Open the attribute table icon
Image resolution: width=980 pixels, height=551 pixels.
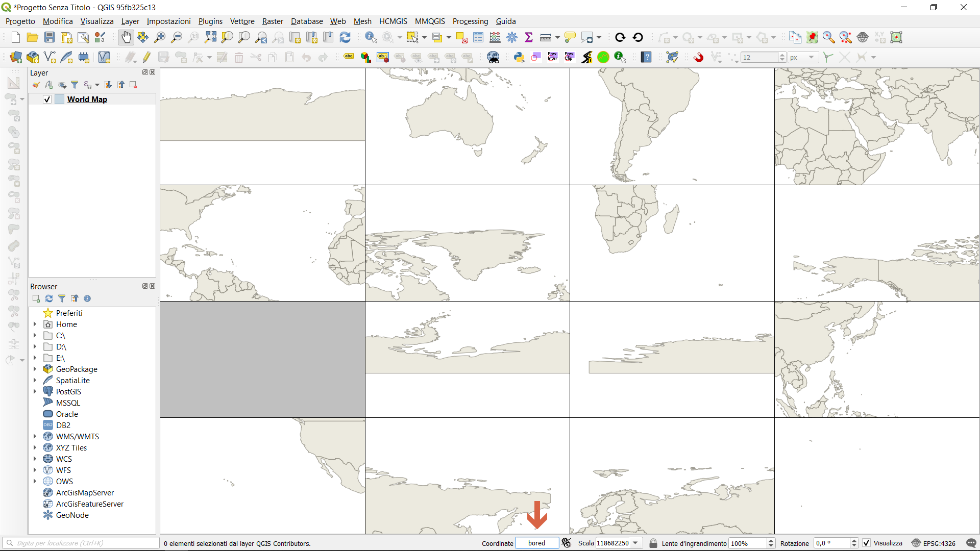pos(478,37)
